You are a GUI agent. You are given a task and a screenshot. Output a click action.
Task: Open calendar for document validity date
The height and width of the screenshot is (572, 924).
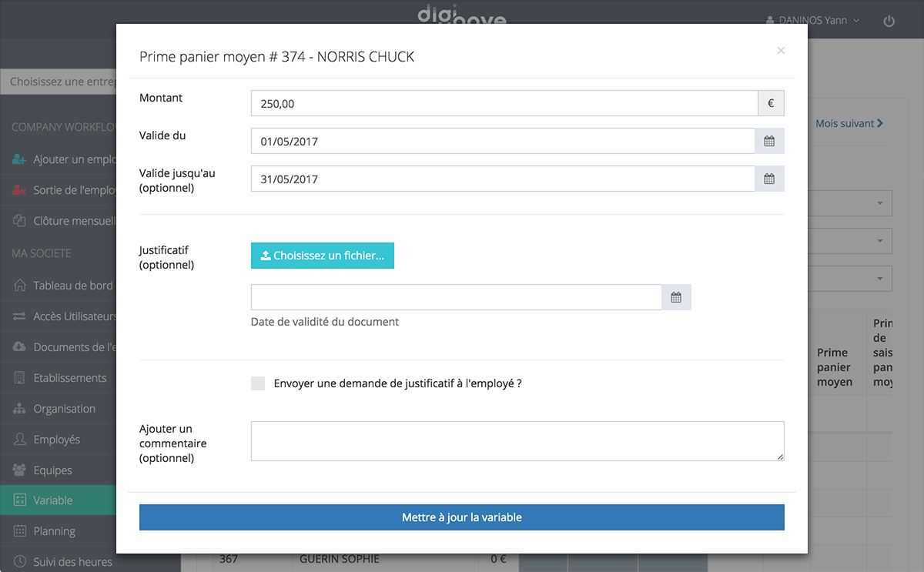[x=676, y=297]
